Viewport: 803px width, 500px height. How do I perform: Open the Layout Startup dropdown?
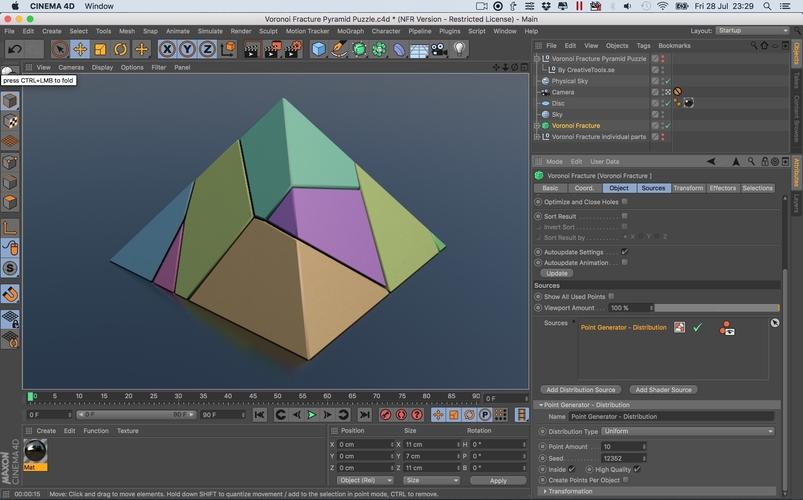[x=752, y=31]
